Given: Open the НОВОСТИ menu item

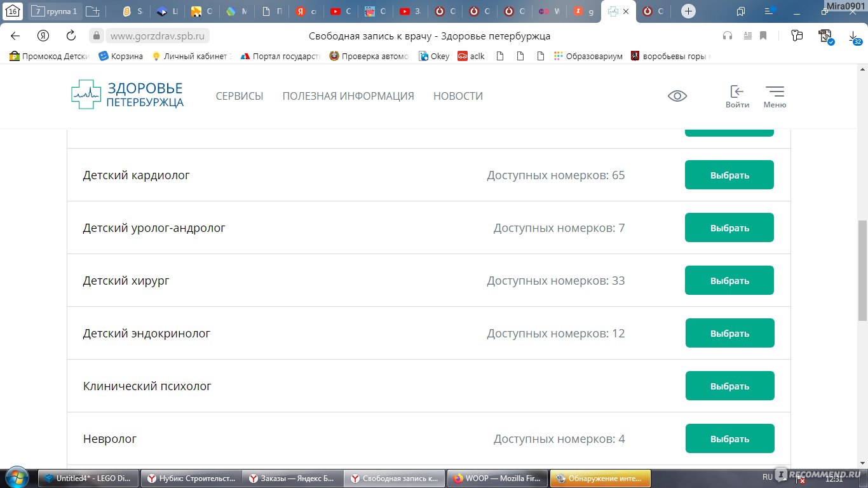Looking at the screenshot, I should [x=458, y=96].
